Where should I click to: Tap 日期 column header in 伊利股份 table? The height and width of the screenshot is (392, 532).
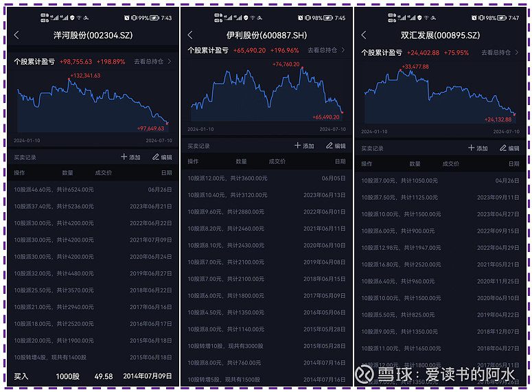coord(340,161)
